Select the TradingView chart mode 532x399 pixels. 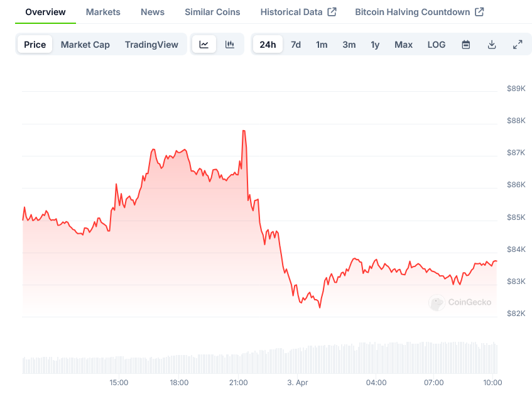[x=151, y=45]
